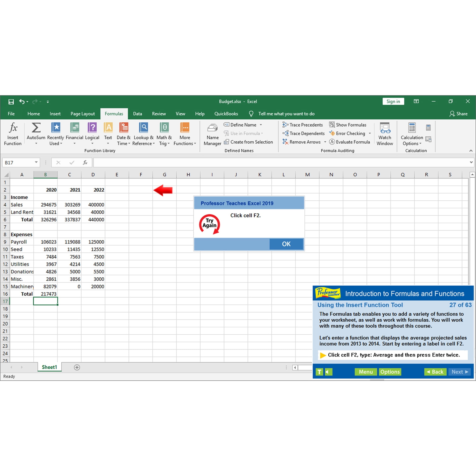The width and height of the screenshot is (476, 476).
Task: Open Recently Used functions icon
Action: [x=56, y=128]
